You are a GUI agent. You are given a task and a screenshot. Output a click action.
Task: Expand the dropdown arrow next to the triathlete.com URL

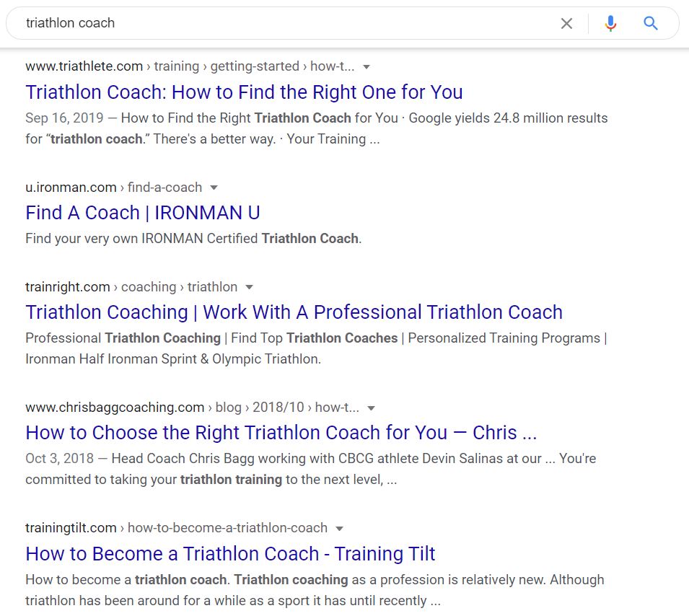[366, 67]
